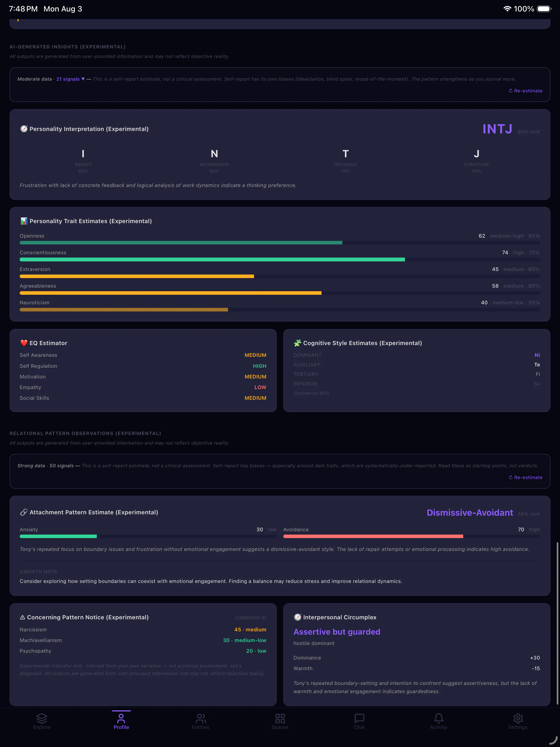560x747 pixels.
Task: Open the Chat tab
Action: (359, 721)
